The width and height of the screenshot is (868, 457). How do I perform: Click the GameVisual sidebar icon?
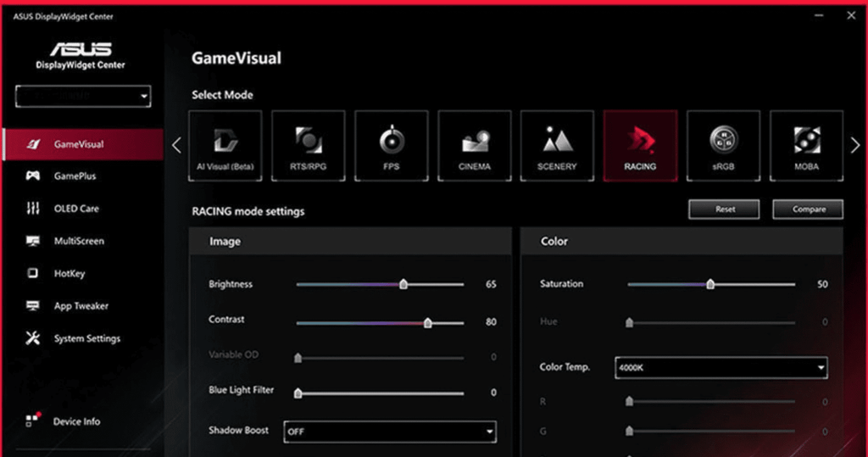tap(33, 144)
